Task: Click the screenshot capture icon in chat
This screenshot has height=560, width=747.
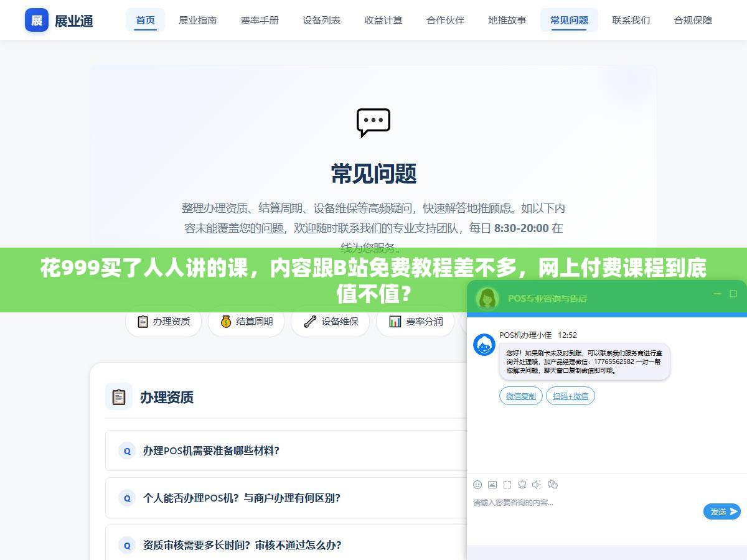Action: coord(507,485)
